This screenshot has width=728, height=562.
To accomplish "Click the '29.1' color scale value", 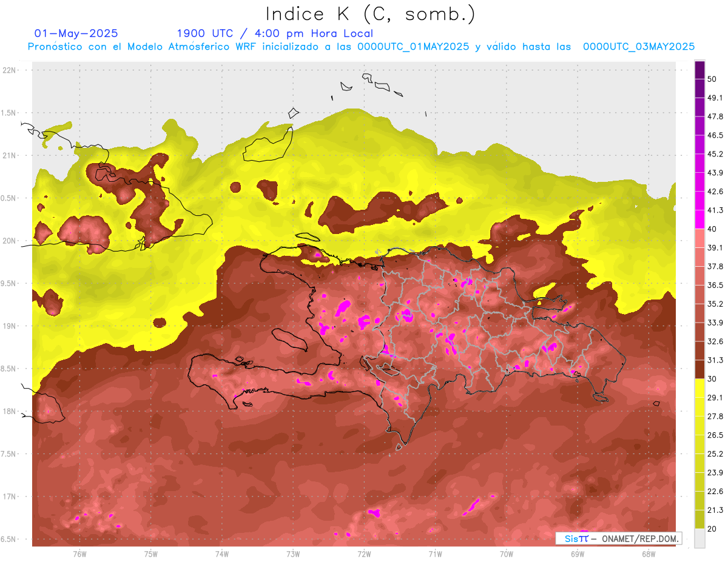I will point(715,398).
